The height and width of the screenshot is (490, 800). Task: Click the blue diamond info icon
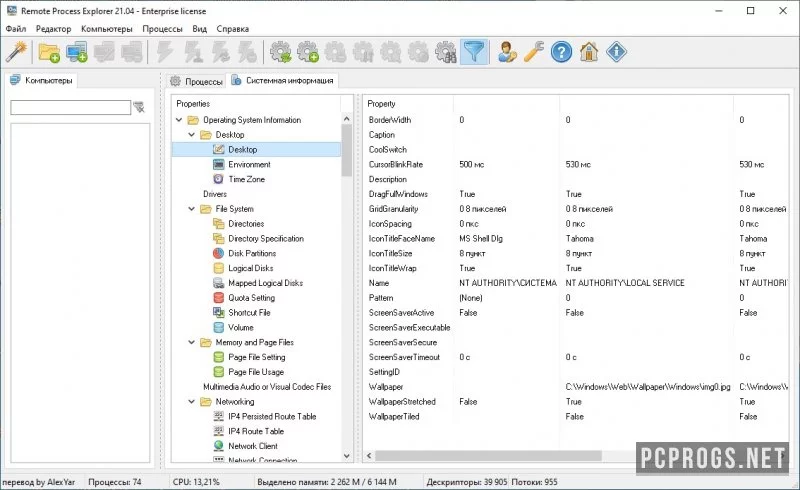[x=616, y=52]
